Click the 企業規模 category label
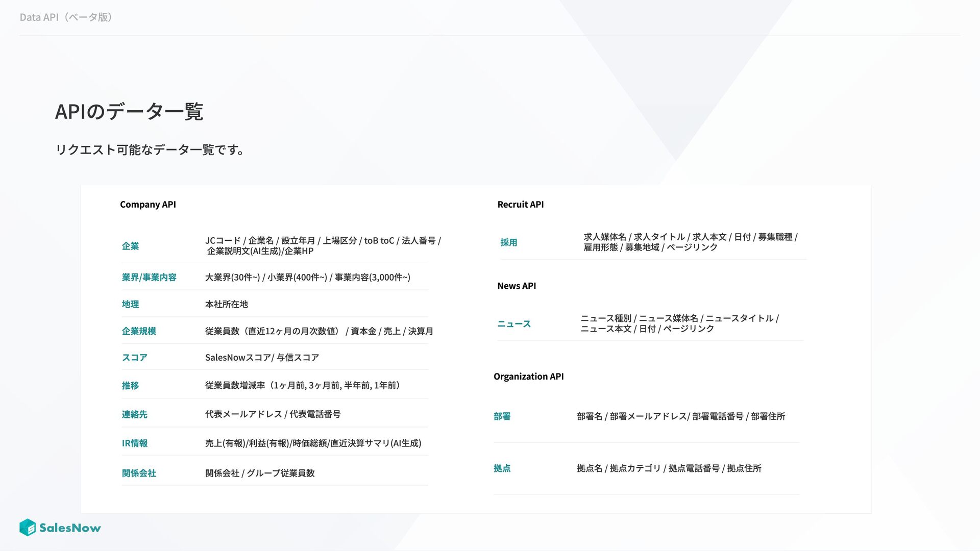 (139, 331)
